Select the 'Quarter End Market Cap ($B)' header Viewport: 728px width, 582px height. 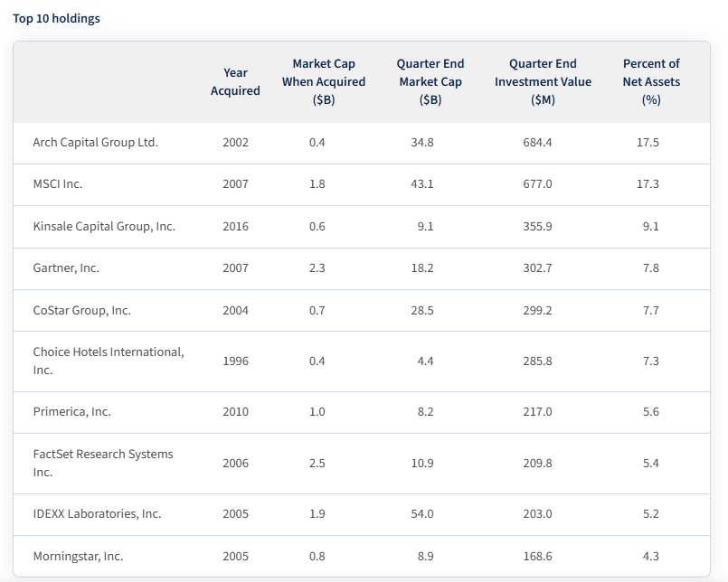click(x=430, y=81)
